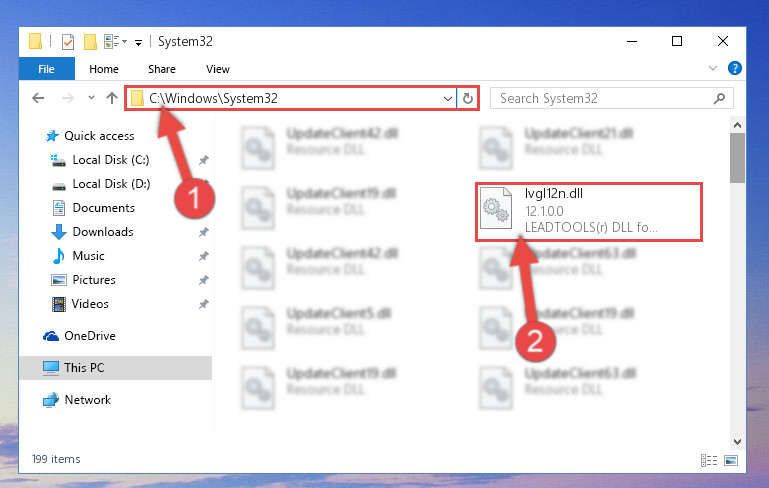The image size is (769, 488).
Task: Click the vertical scrollbar thumb
Action: pyautogui.click(x=737, y=158)
